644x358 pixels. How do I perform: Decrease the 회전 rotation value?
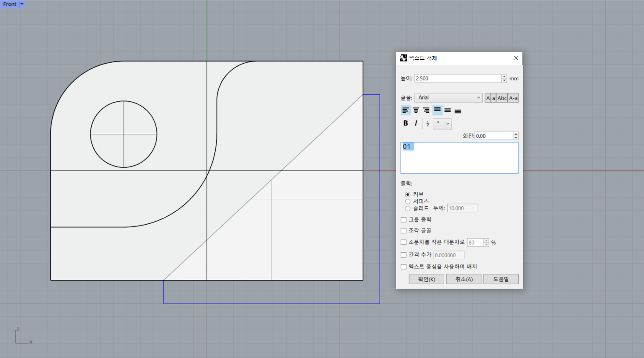tap(516, 138)
